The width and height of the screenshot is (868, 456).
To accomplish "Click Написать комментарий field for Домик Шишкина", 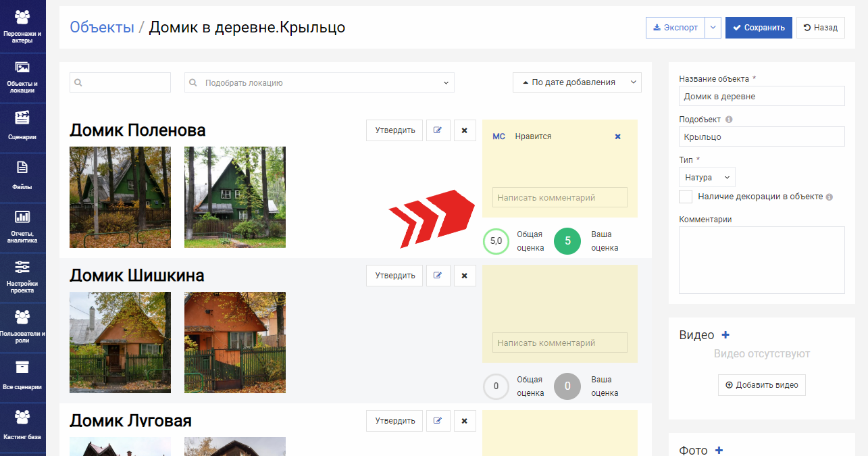I will (x=559, y=343).
